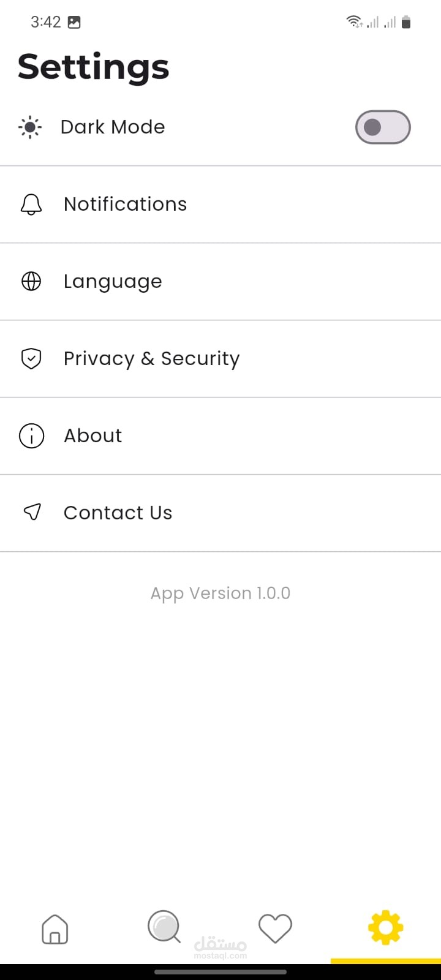Open the Contact Us row

(221, 513)
